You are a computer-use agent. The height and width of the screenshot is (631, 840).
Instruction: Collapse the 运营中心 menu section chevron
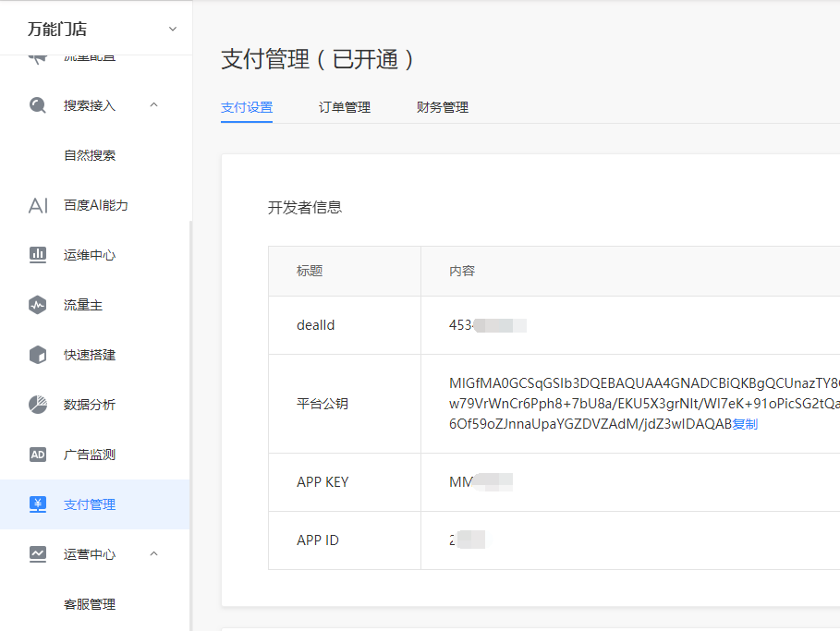click(154, 554)
